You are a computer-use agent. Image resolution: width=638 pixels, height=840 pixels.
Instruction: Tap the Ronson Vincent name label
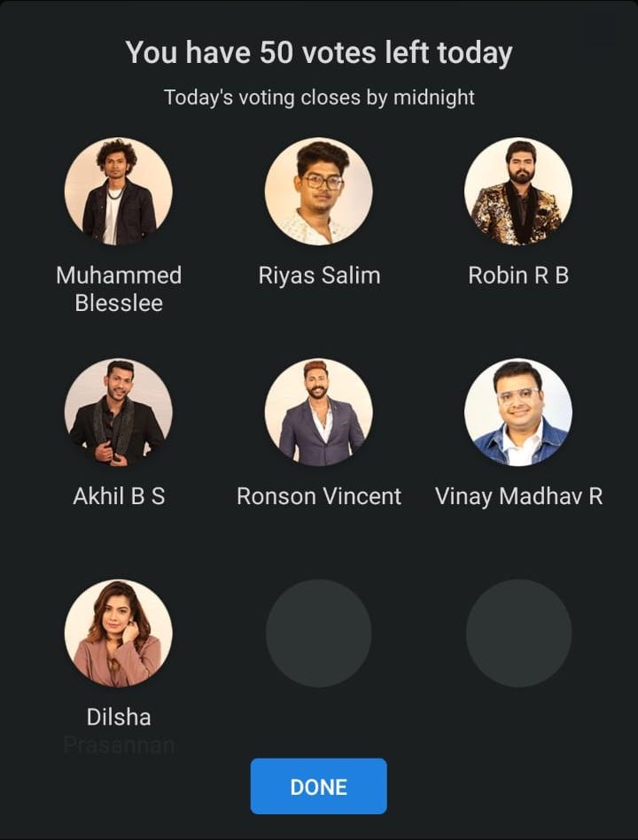(x=319, y=496)
